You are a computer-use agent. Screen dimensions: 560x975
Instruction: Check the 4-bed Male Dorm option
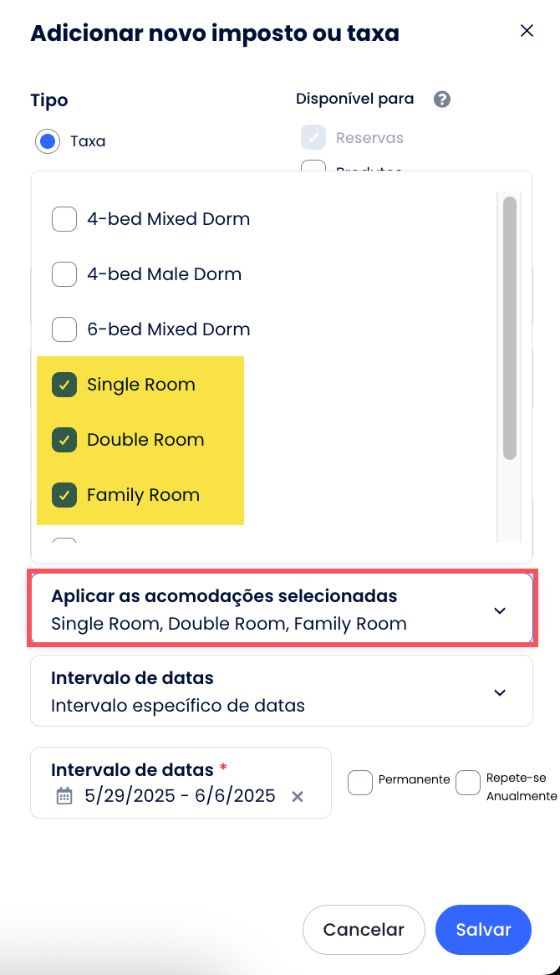(64, 274)
